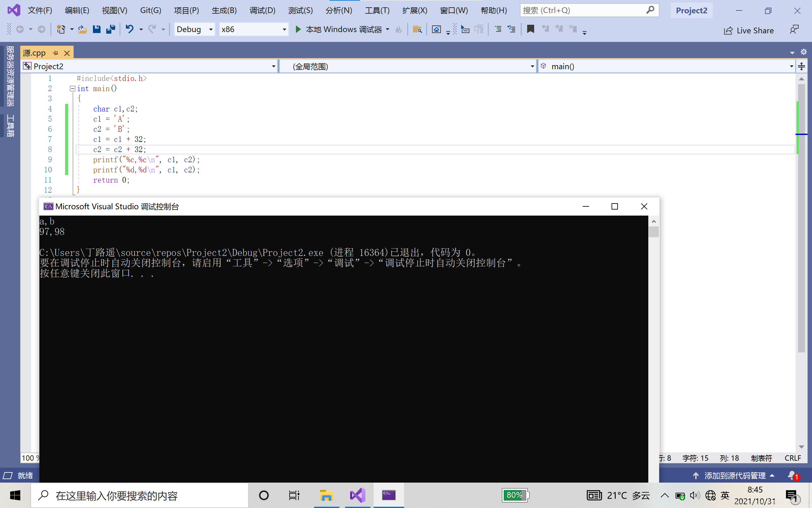Click the CRLF line ending indicator
812x508 pixels.
click(793, 458)
